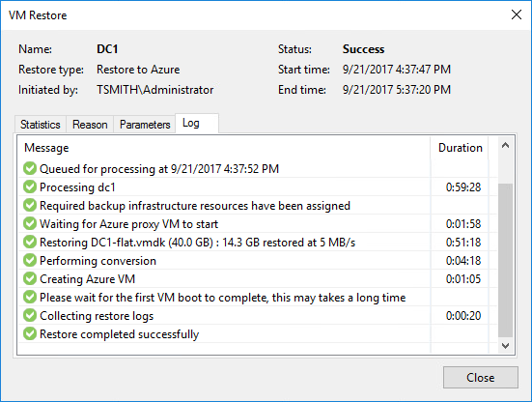Click the green icon next to Performing conversion

point(30,260)
